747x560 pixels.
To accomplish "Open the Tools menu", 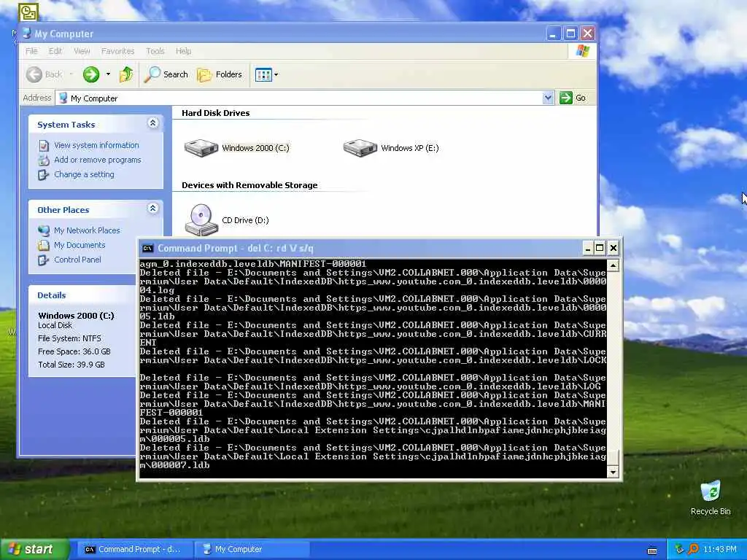I will [x=155, y=51].
